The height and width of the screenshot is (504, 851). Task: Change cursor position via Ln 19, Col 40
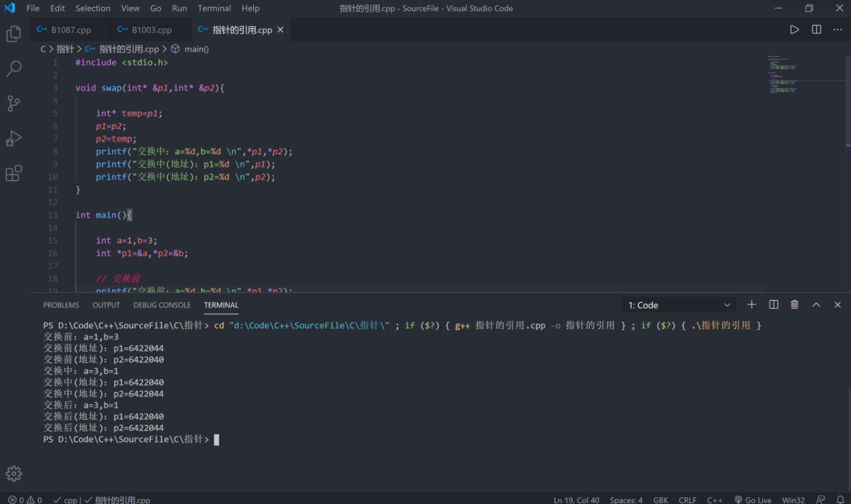[x=577, y=500]
